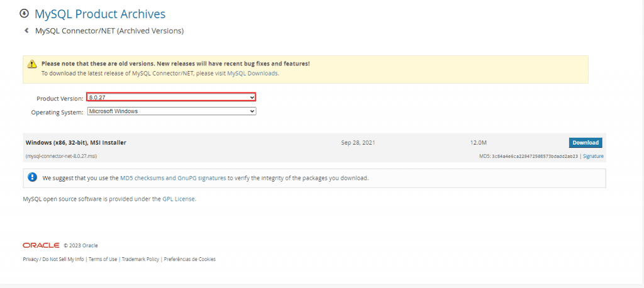
Task: Click the MD5 hash value text
Action: (535, 156)
